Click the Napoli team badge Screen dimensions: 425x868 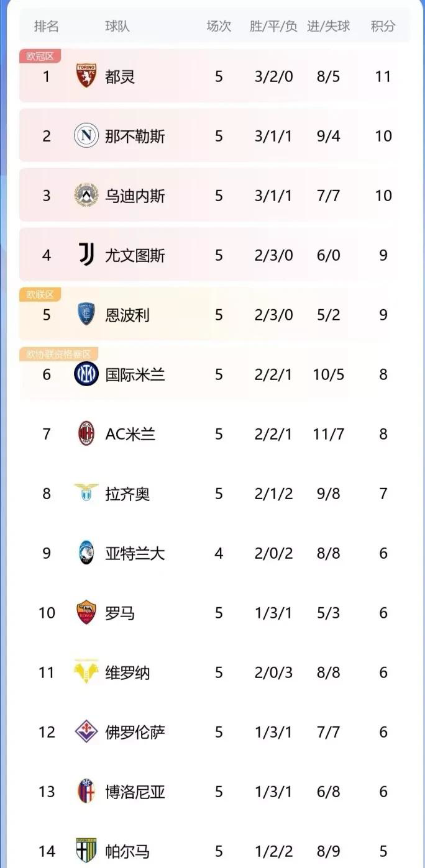point(87,135)
